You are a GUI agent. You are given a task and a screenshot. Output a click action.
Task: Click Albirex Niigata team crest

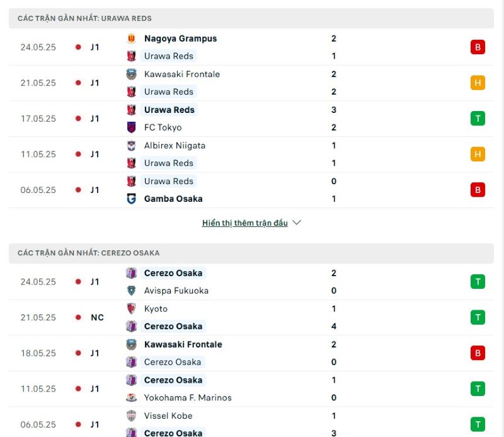click(x=131, y=146)
